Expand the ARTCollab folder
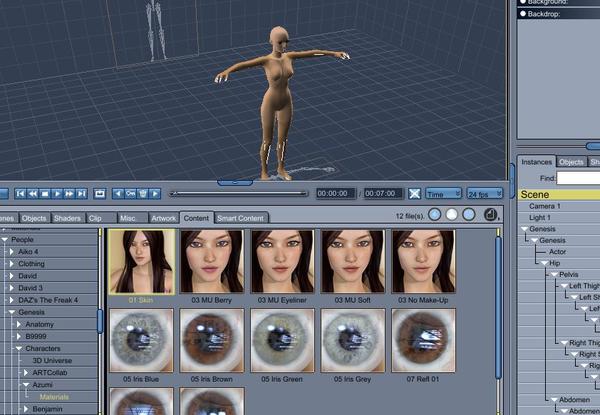 click(x=26, y=373)
